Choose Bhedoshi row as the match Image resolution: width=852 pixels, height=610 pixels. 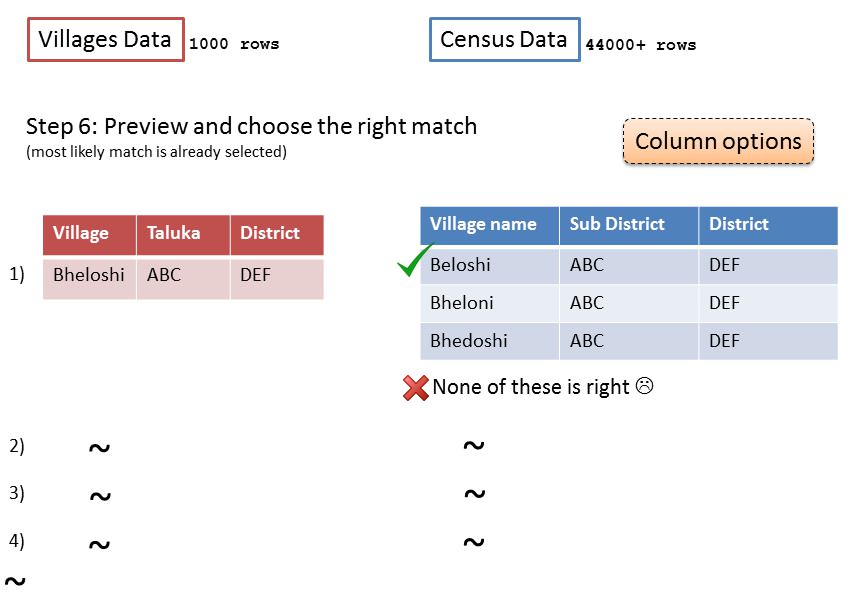[629, 341]
